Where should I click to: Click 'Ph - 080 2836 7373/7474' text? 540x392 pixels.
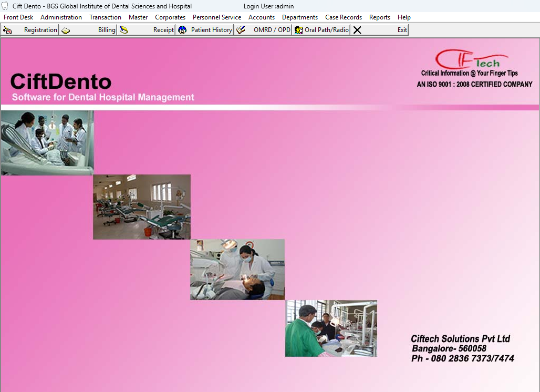pos(462,358)
